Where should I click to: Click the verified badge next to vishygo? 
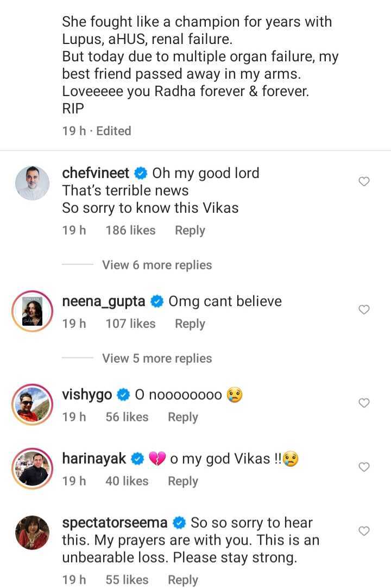coord(124,394)
